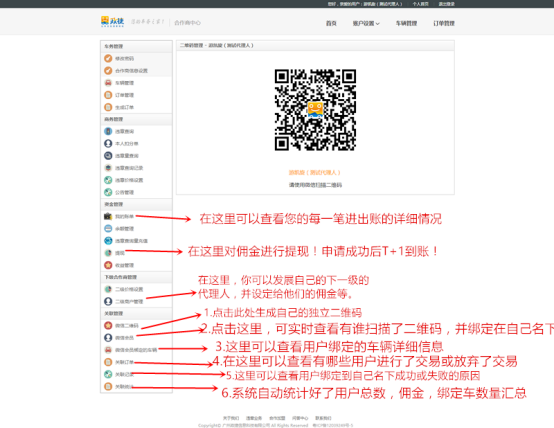This screenshot has width=554, height=428.
Task: Open the 公告管理 sidebar icon
Action: 108,192
